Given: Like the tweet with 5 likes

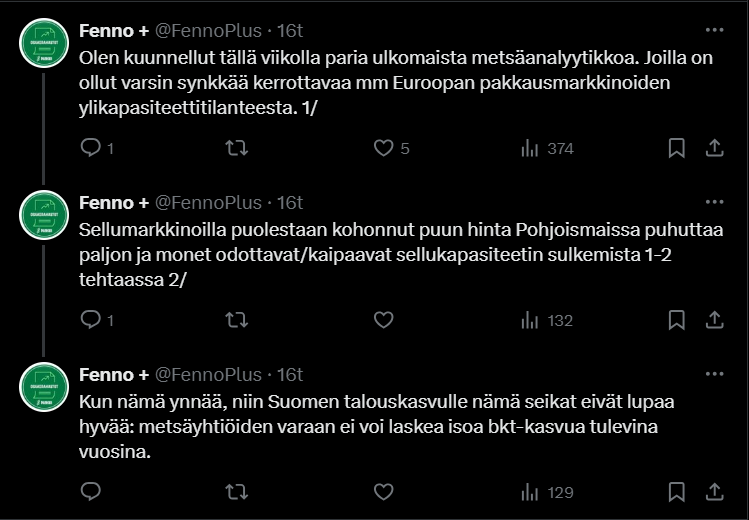Looking at the screenshot, I should tap(383, 148).
